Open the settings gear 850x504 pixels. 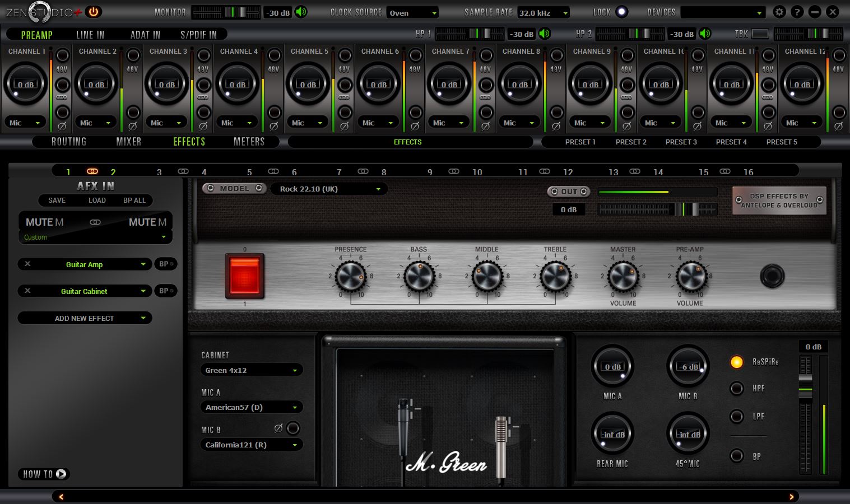tap(779, 12)
